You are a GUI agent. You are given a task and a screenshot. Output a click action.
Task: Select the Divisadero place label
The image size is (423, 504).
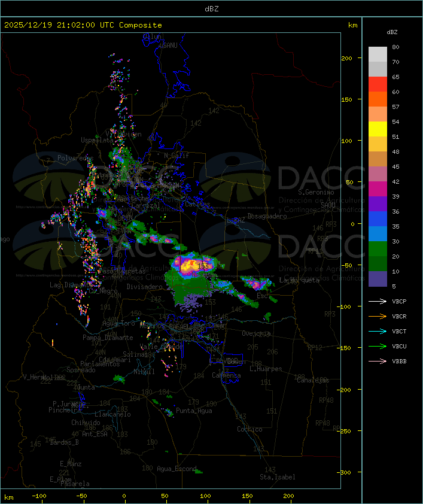[144, 286]
